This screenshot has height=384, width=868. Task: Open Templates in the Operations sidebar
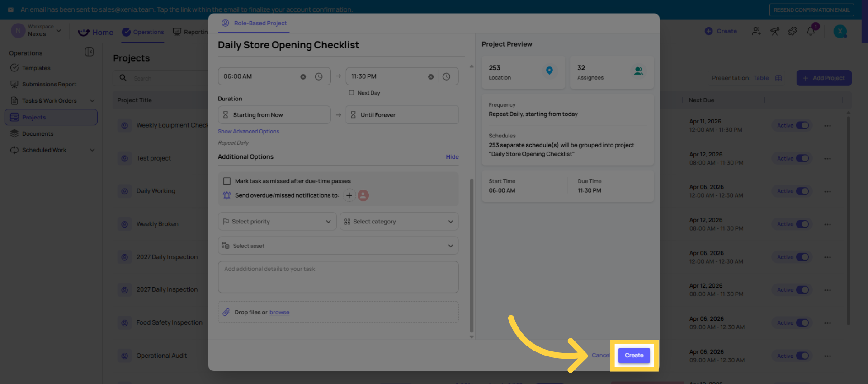coord(36,68)
